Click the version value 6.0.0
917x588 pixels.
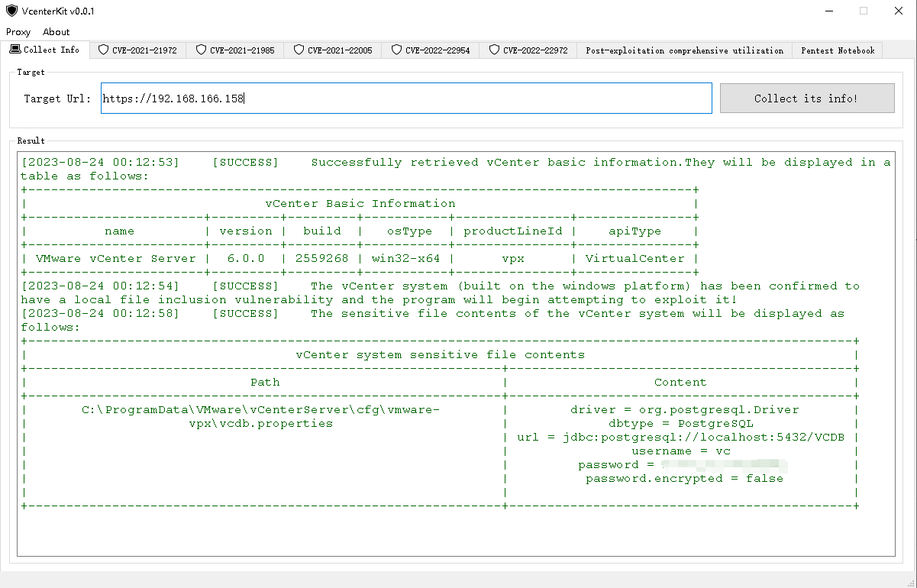click(246, 259)
